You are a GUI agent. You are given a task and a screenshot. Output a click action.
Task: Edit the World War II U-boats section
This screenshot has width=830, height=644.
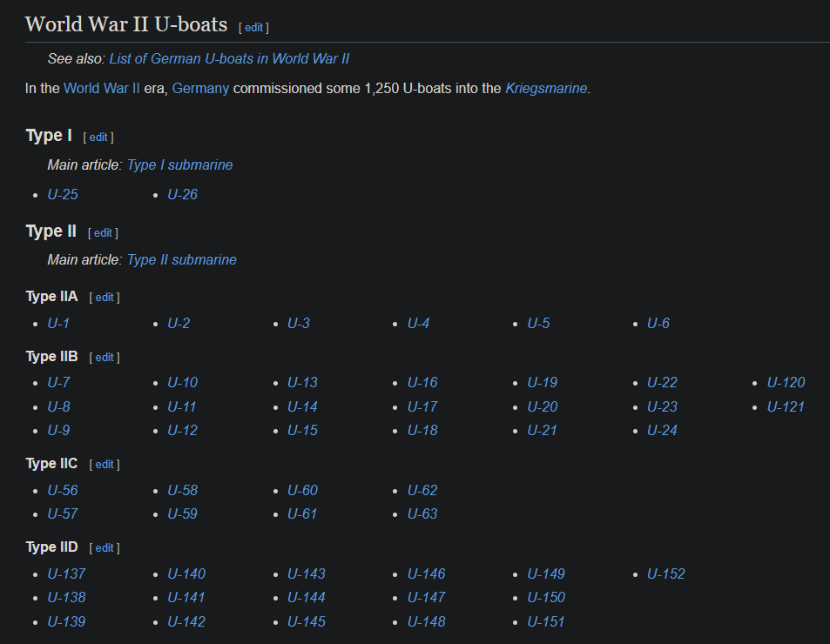[253, 28]
